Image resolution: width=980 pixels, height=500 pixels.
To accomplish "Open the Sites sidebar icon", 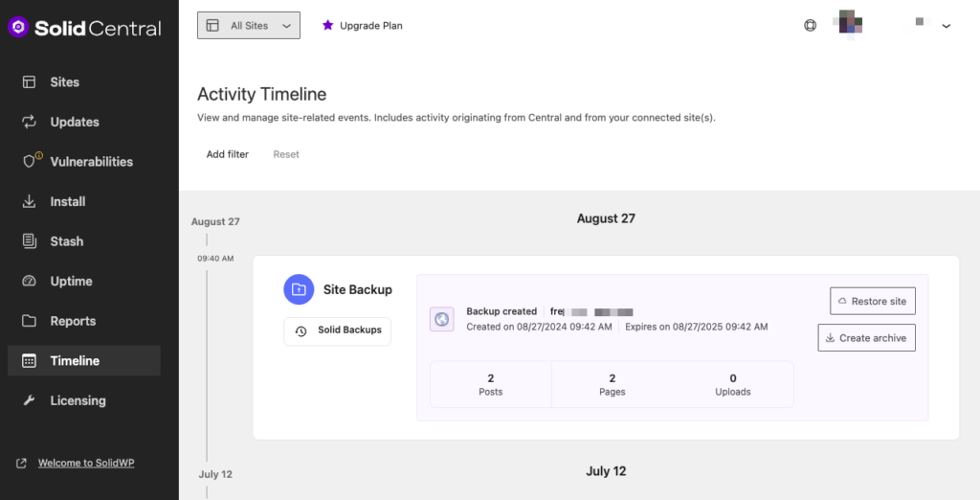I will pyautogui.click(x=30, y=82).
